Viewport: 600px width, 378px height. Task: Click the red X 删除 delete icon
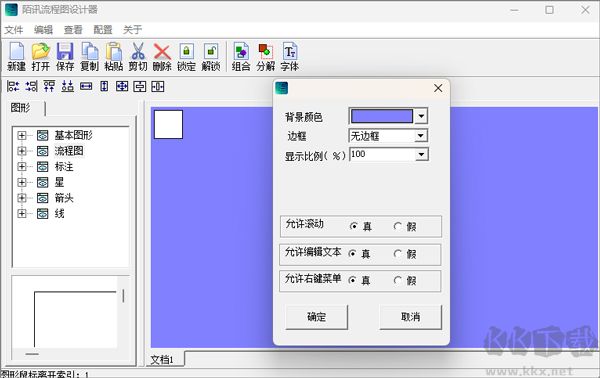162,57
